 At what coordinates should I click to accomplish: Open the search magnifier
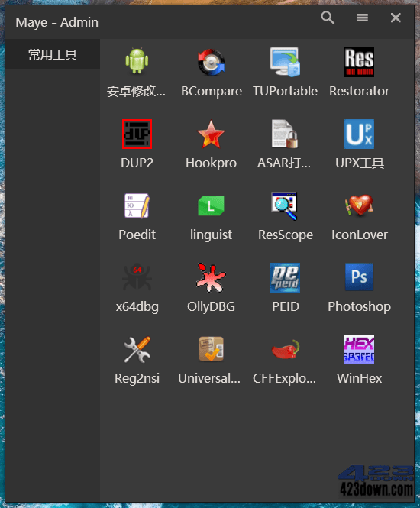pyautogui.click(x=328, y=18)
